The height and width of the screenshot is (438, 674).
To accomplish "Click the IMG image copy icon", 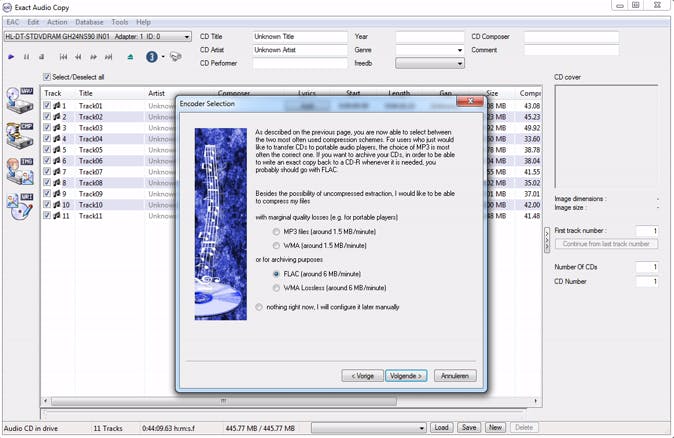I will (x=20, y=172).
